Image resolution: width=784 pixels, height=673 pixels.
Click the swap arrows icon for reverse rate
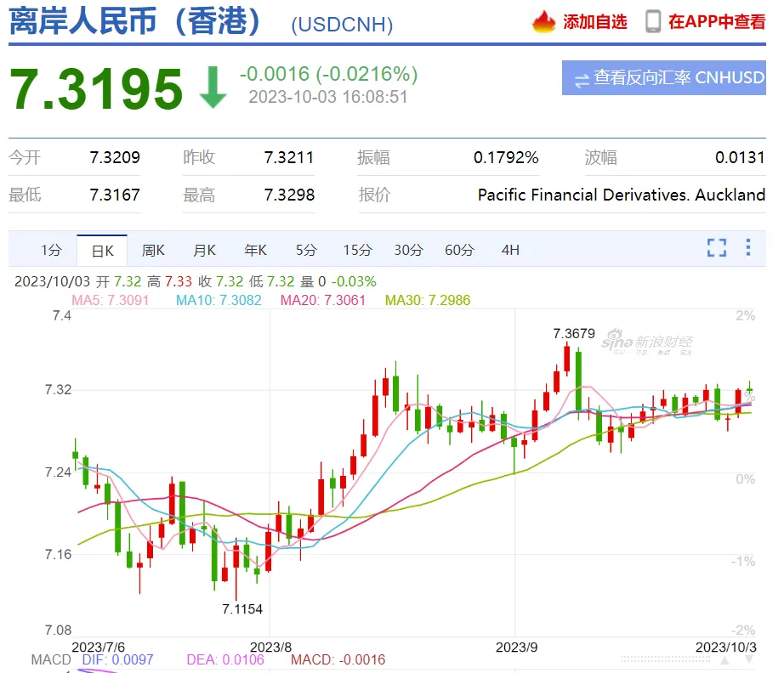pyautogui.click(x=582, y=79)
